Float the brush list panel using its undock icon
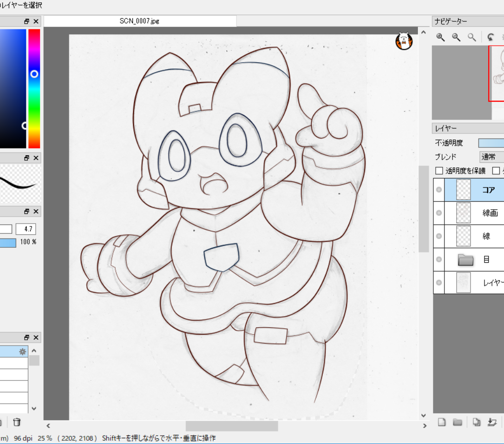Screen dimensions: 504x444 [x=26, y=338]
